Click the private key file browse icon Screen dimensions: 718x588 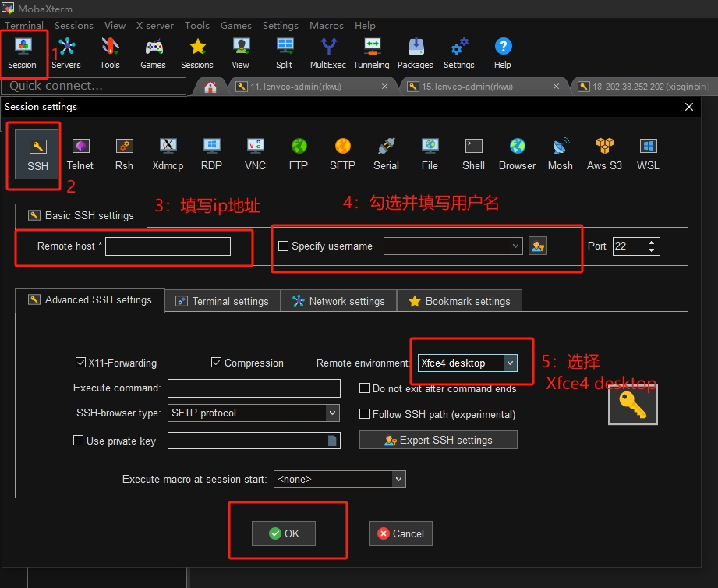(x=332, y=441)
